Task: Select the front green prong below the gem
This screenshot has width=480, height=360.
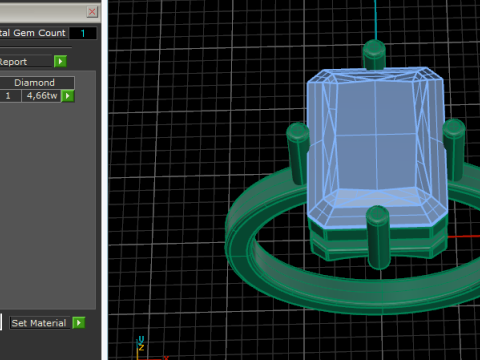Action: 379,237
